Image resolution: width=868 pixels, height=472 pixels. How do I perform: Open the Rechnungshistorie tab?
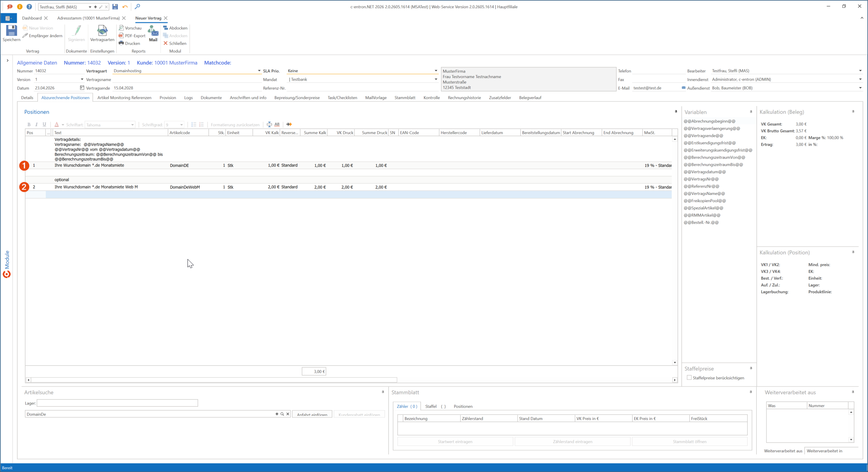pos(464,98)
